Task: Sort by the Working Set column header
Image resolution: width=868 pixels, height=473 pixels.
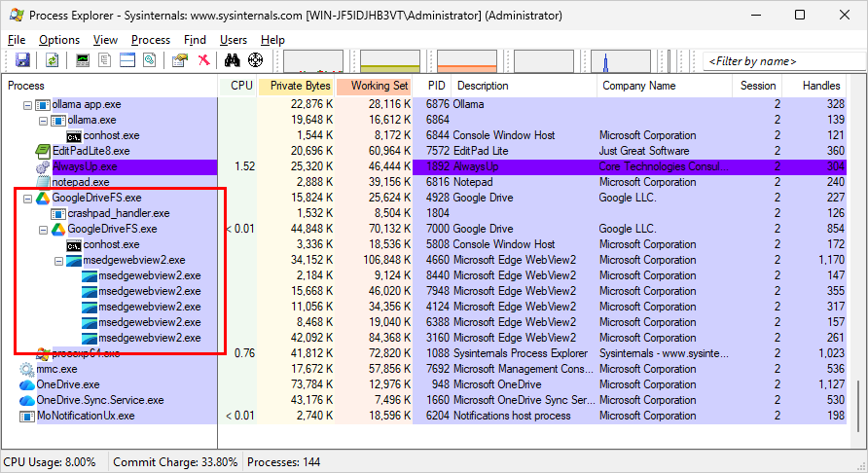Action: pos(374,86)
